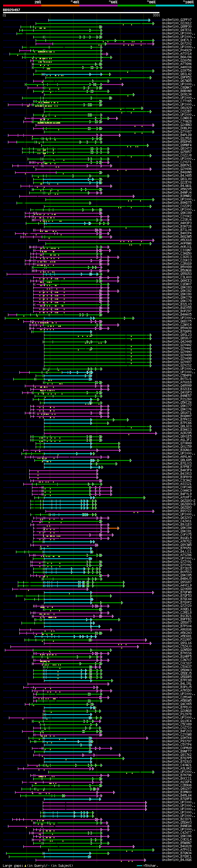Select label UniRef100_B3MNX0
This screenshot has height=868, width=197.
pos(176,792)
